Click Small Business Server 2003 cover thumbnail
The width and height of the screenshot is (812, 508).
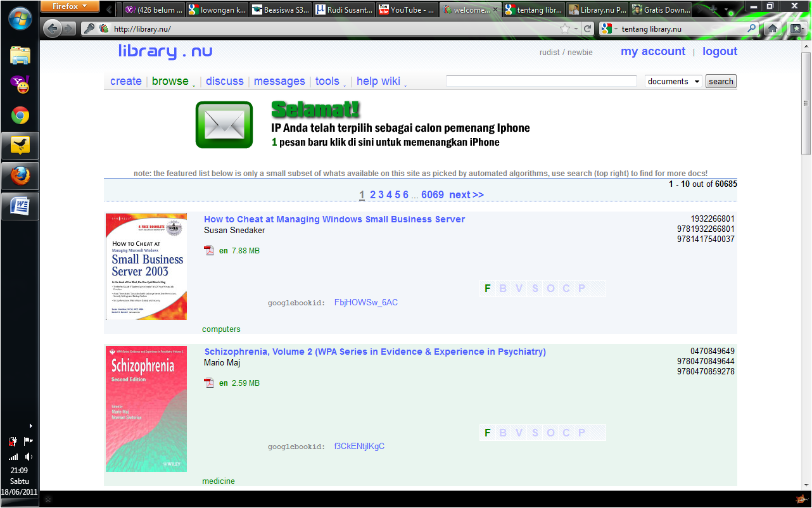click(146, 266)
